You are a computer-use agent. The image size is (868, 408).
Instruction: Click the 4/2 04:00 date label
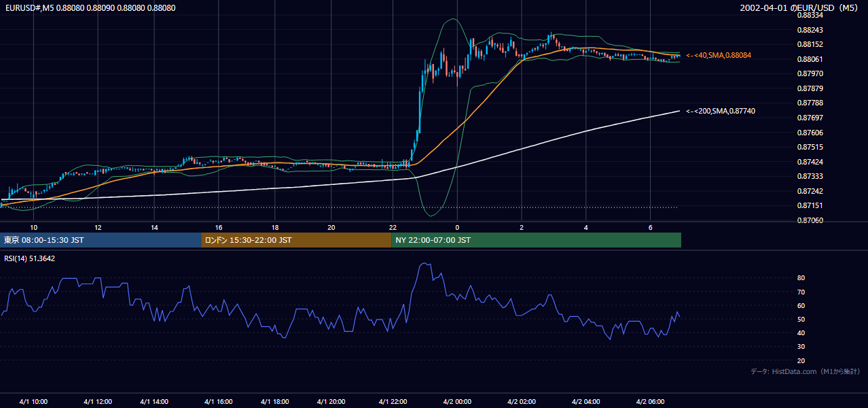(x=586, y=402)
